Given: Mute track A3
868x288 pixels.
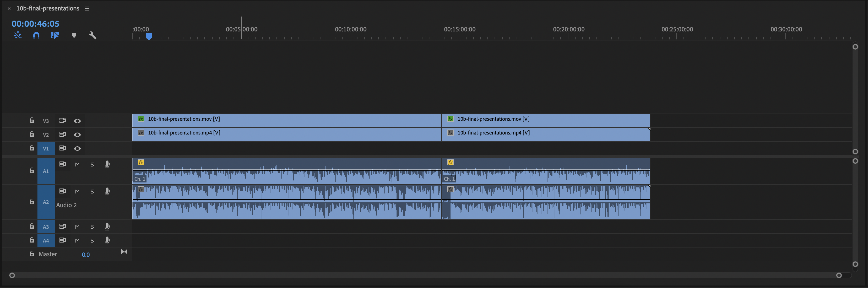Looking at the screenshot, I should [x=77, y=227].
